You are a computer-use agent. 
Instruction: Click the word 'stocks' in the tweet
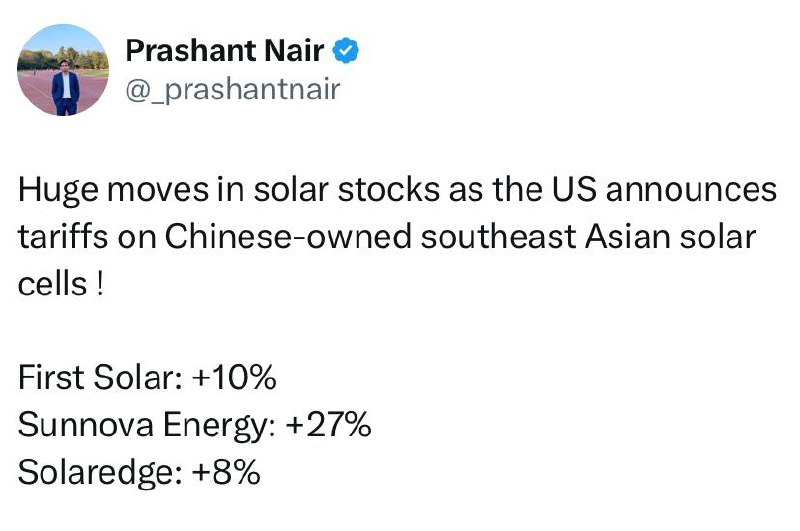(388, 190)
